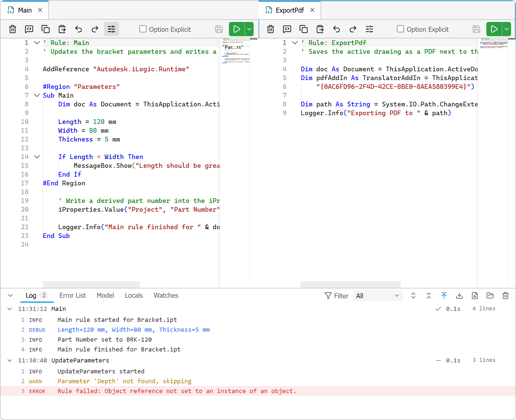Undo last edit in Main editor

78,29
